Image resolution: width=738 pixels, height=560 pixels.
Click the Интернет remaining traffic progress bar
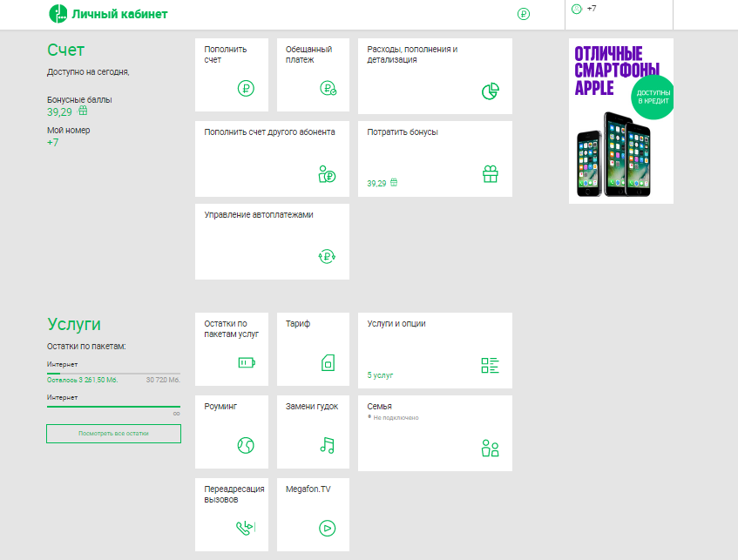[113, 374]
